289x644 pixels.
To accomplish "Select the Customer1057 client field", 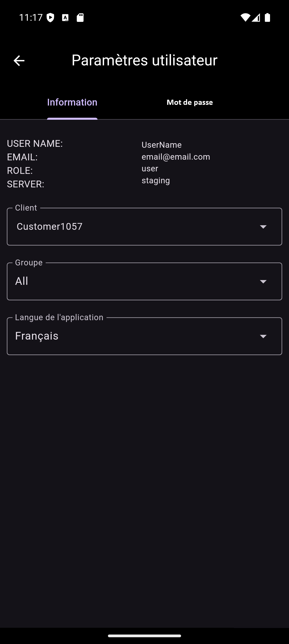I will [x=49, y=226].
